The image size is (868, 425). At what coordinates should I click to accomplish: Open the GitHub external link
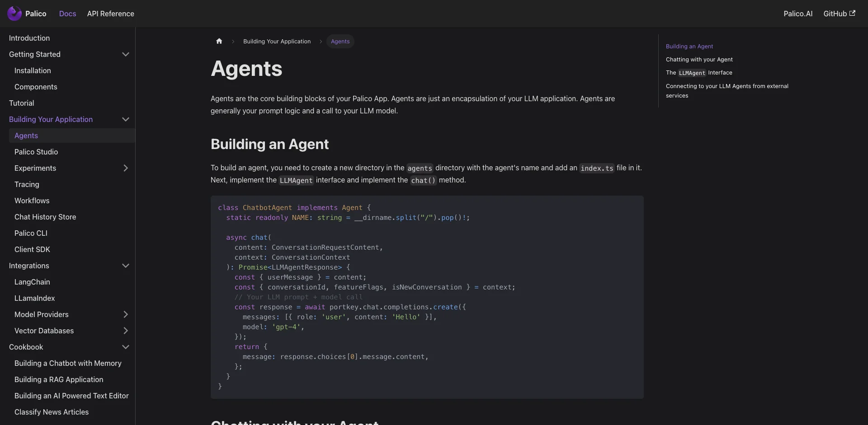[x=839, y=14]
